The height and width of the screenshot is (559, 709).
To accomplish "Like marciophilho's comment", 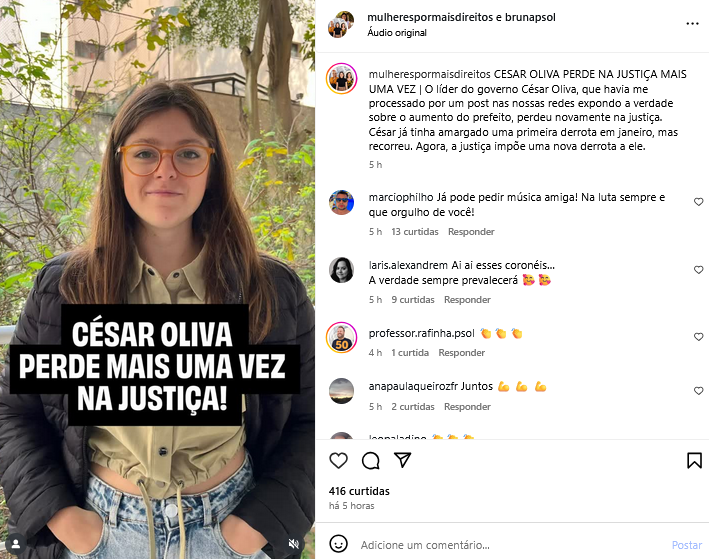I will (x=699, y=202).
